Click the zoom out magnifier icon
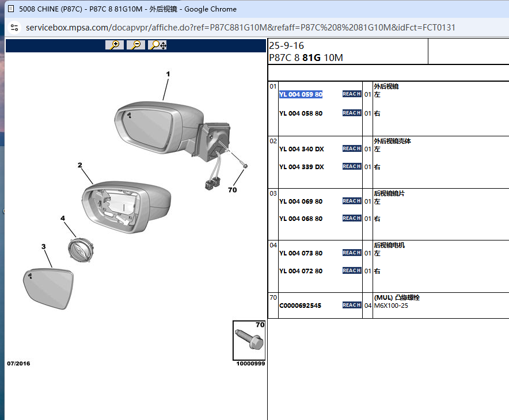 pos(136,45)
